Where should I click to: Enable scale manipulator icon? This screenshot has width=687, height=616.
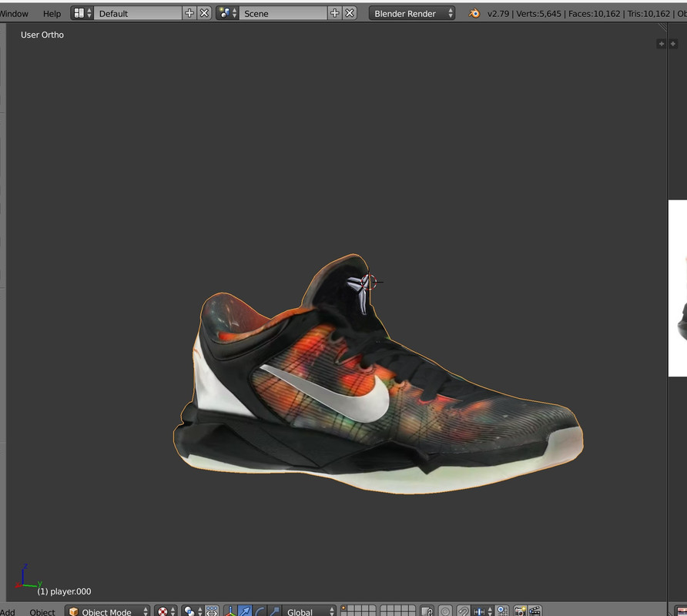(274, 611)
